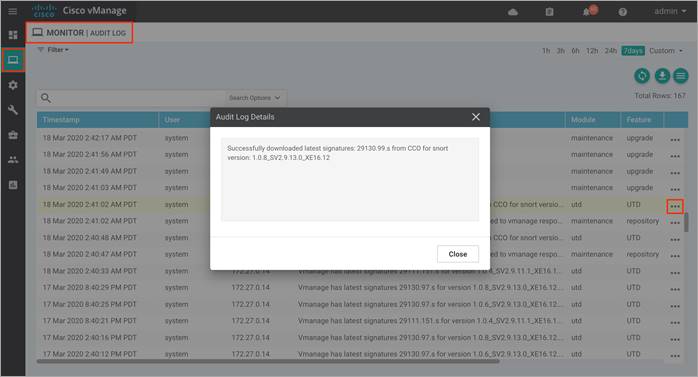
Task: Open the Dashboard sidebar icon
Action: (13, 35)
